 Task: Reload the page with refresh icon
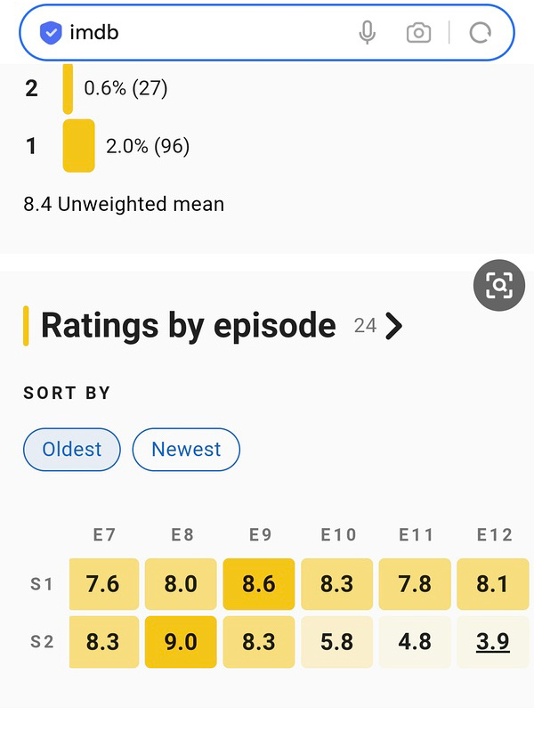[x=480, y=33]
